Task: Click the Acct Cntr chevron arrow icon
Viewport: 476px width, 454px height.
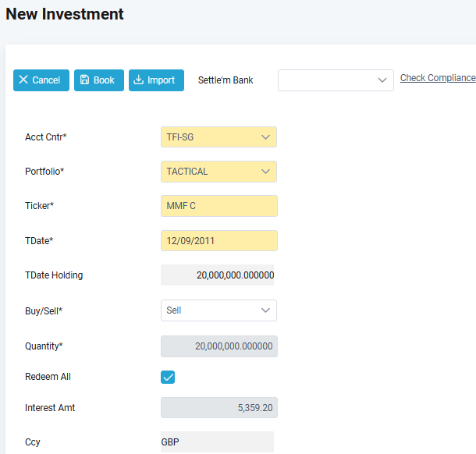Action: coord(265,137)
